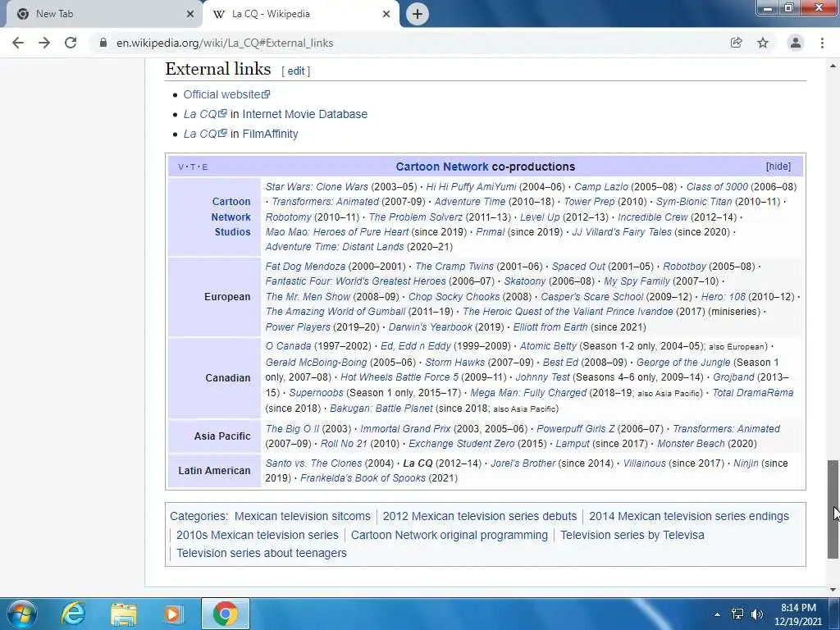Click the Chrome taskbar icon
The width and height of the screenshot is (840, 630).
226,614
